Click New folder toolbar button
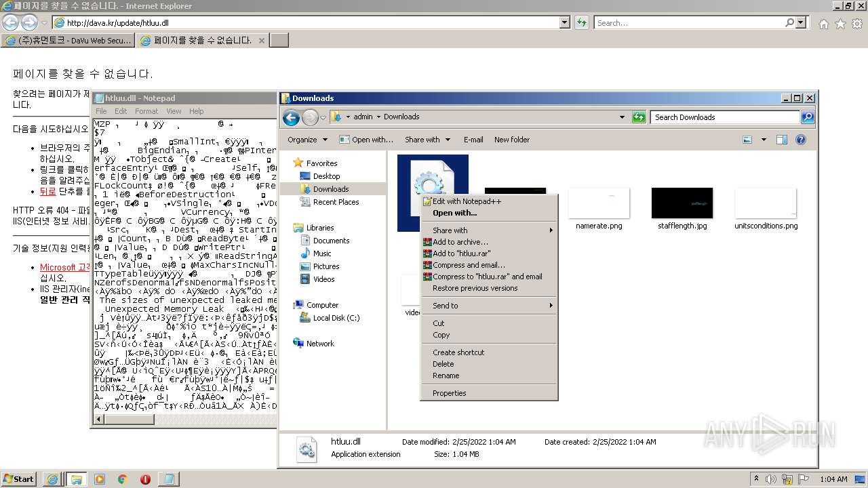 tap(512, 140)
